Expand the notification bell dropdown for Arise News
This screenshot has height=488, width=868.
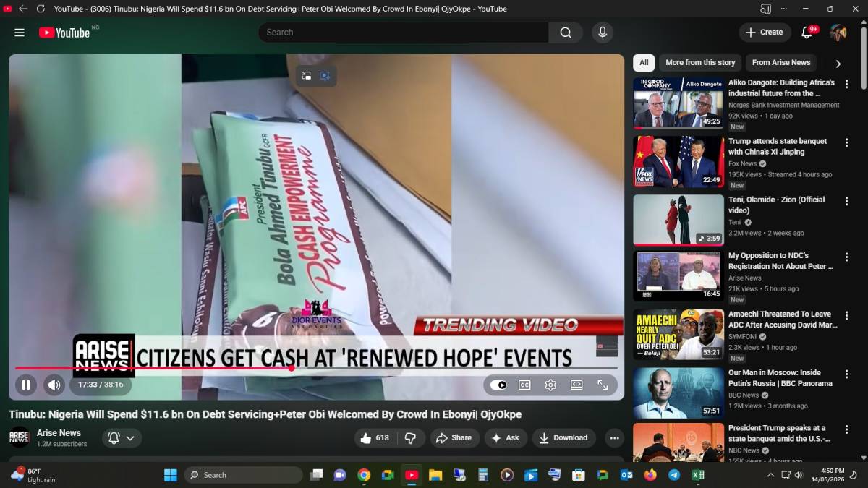tap(122, 437)
